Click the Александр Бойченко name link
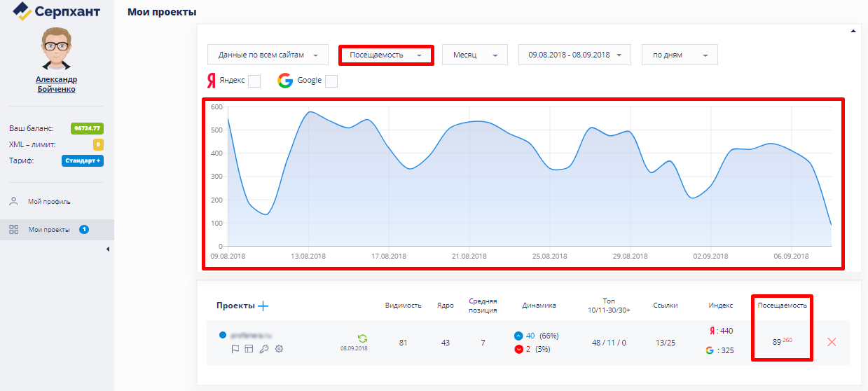868x391 pixels. point(56,85)
